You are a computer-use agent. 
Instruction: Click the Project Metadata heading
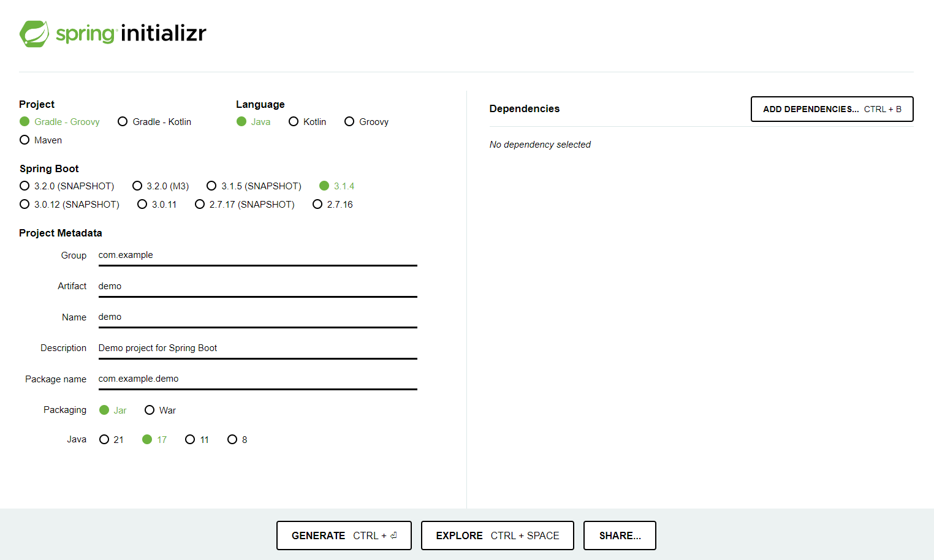click(x=61, y=233)
